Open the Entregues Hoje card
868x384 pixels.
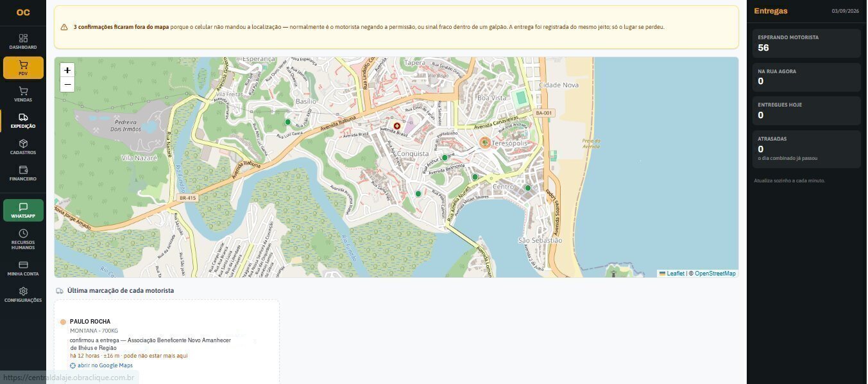(806, 110)
